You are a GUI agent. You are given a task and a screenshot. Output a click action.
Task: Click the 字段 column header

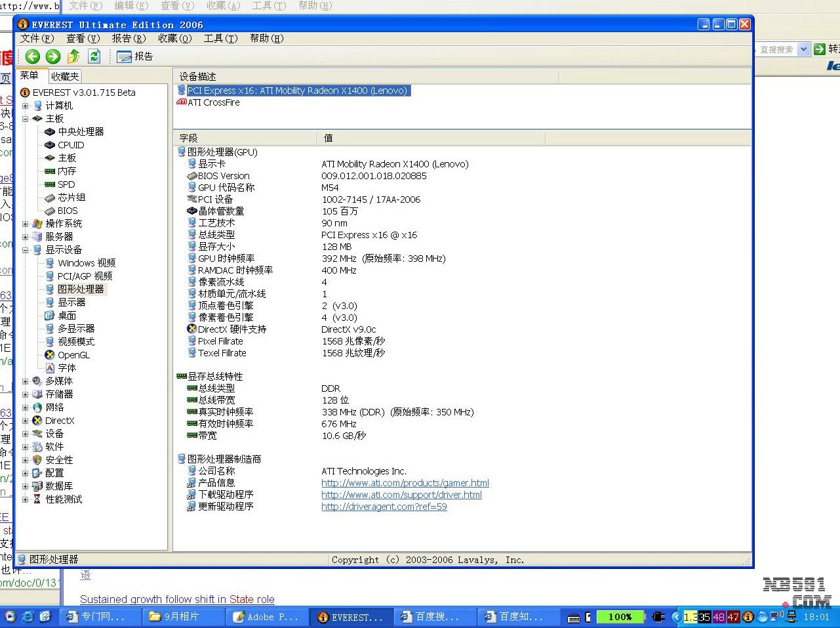[189, 138]
